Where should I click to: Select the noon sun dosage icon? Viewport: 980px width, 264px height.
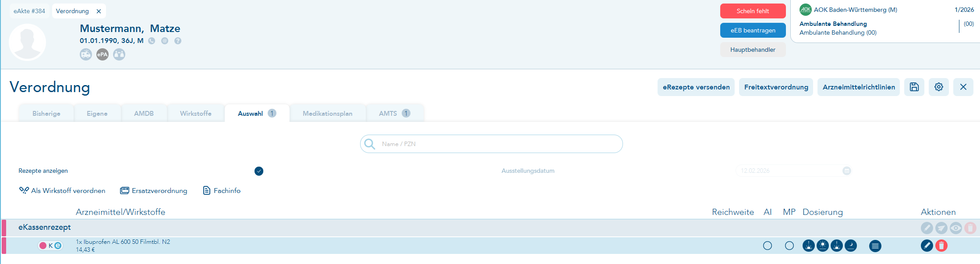tap(823, 246)
